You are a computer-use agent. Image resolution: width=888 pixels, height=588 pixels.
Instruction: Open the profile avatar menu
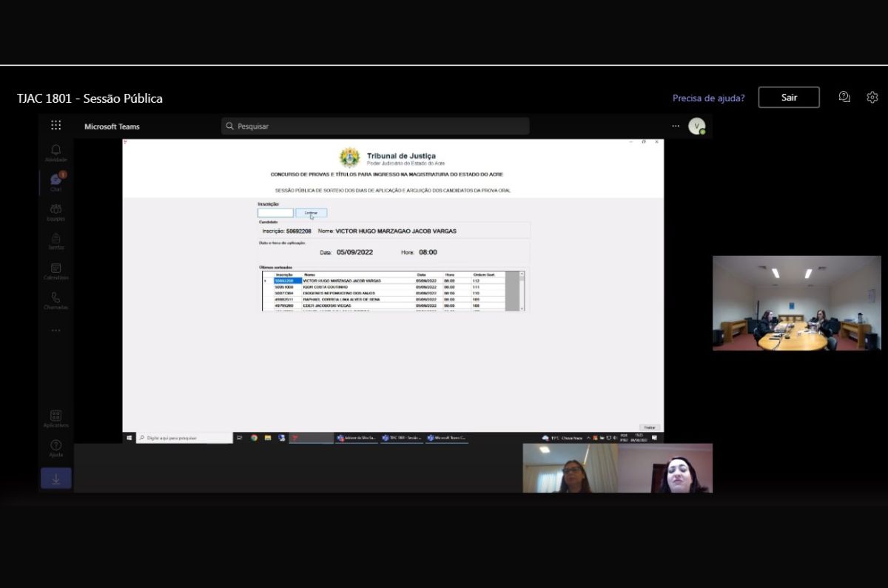point(696,126)
